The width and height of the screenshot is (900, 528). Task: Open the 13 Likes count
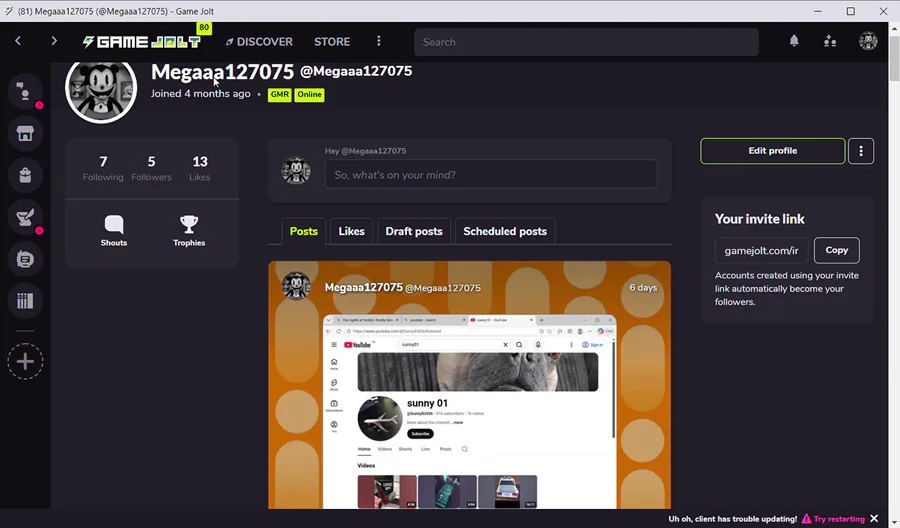[x=200, y=168]
